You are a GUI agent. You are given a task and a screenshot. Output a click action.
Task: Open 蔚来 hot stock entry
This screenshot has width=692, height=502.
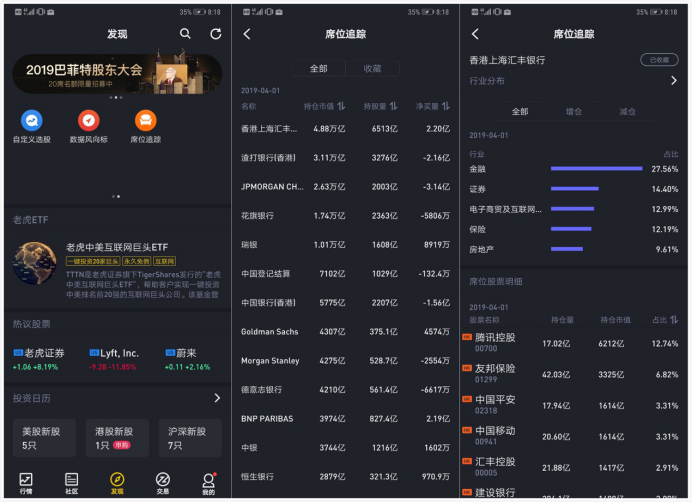click(x=187, y=359)
